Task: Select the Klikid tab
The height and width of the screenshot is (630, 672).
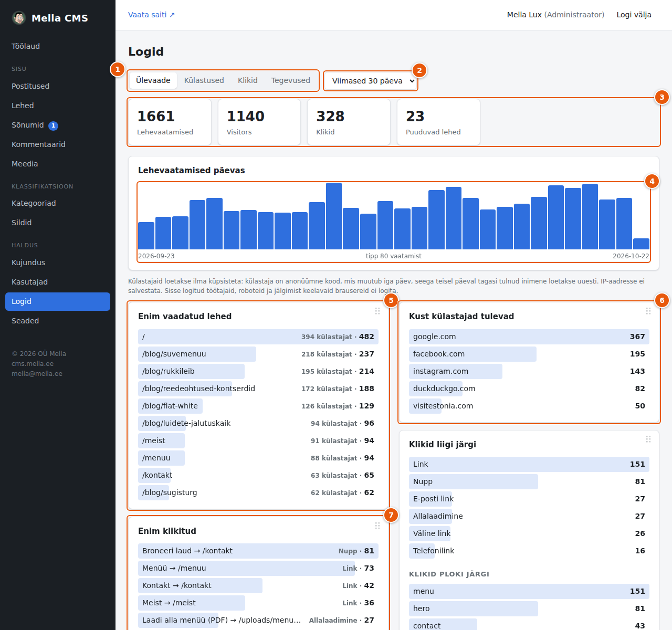Action: click(x=248, y=80)
